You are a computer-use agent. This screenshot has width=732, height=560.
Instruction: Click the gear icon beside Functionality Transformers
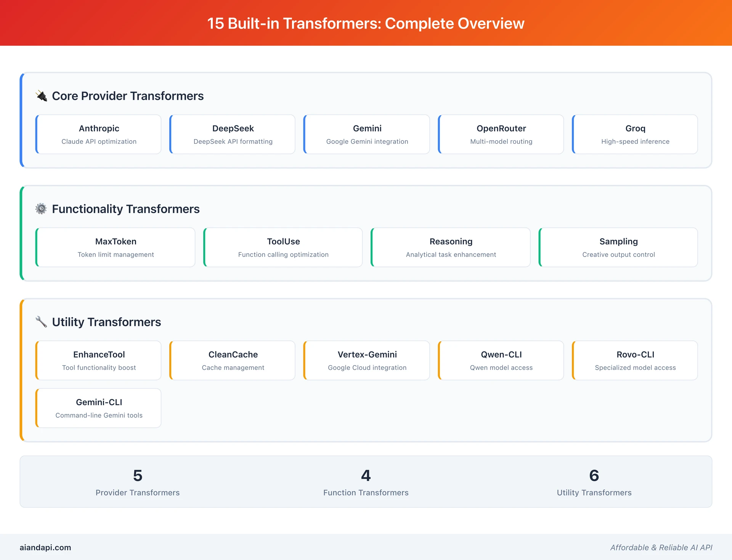click(41, 209)
